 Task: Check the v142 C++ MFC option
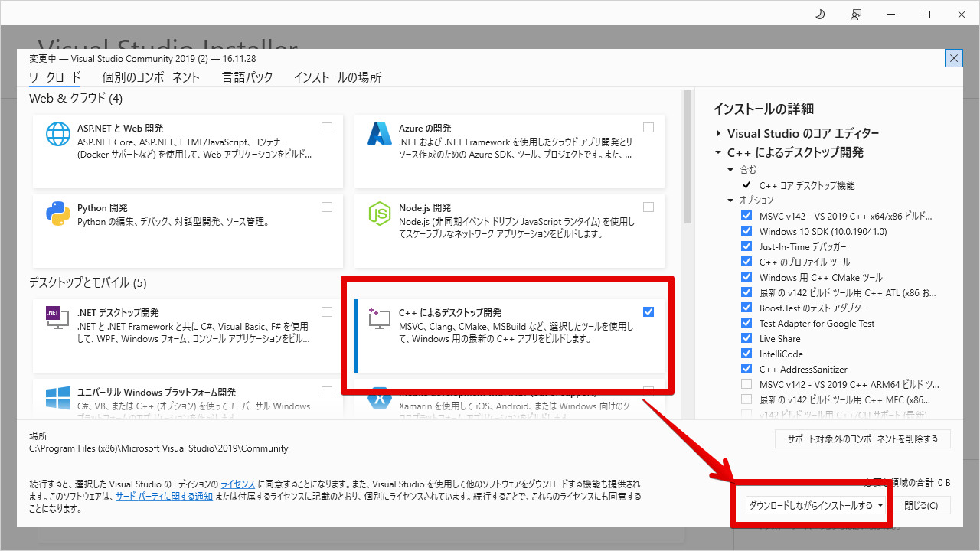click(x=746, y=399)
